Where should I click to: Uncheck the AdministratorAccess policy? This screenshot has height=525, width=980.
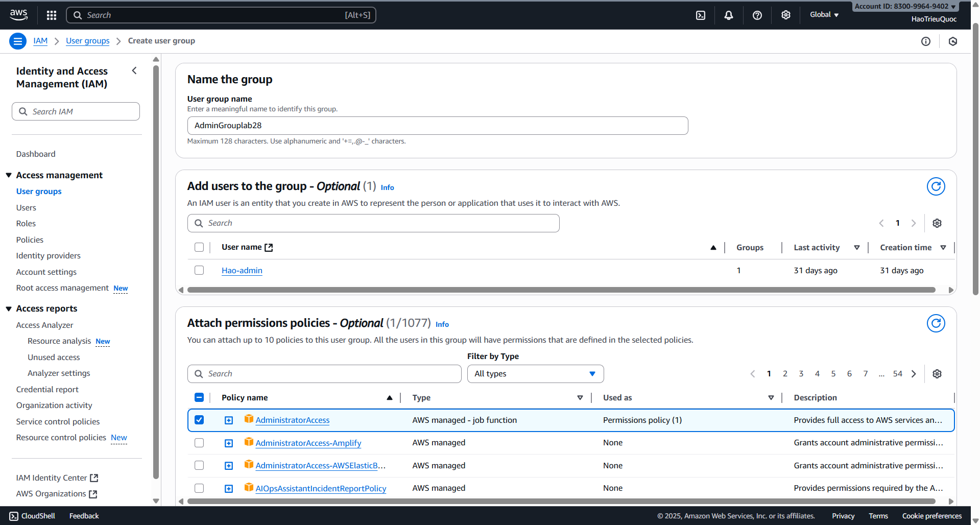tap(199, 420)
